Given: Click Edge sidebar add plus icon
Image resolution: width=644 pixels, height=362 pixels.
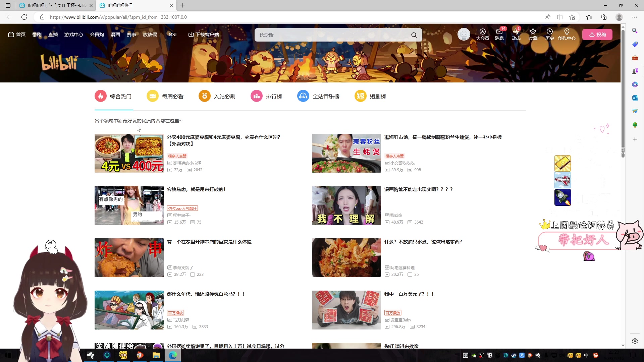Looking at the screenshot, I should 635,139.
